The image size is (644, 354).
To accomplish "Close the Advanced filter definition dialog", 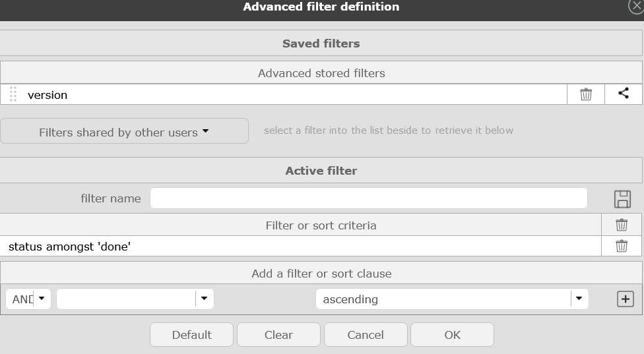I will [637, 5].
